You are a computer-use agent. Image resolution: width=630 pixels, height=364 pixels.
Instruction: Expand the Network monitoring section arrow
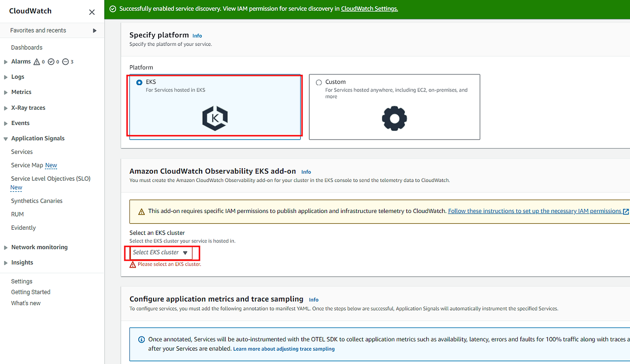[5, 247]
